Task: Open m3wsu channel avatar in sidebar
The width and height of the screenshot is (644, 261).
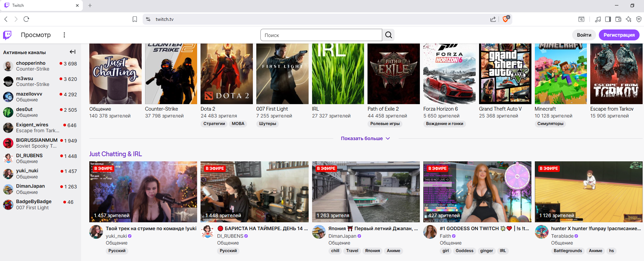Action: pyautogui.click(x=8, y=81)
